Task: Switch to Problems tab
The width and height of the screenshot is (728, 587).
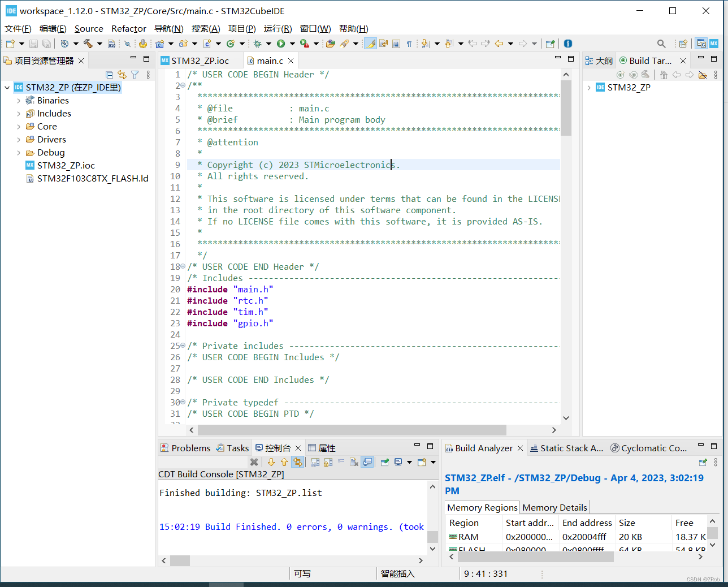Action: (185, 448)
